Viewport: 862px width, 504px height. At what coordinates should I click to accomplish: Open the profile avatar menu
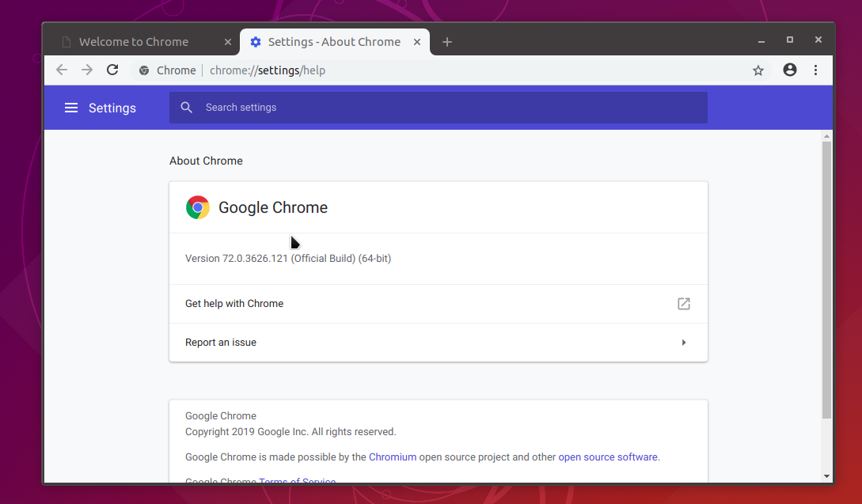pyautogui.click(x=790, y=70)
